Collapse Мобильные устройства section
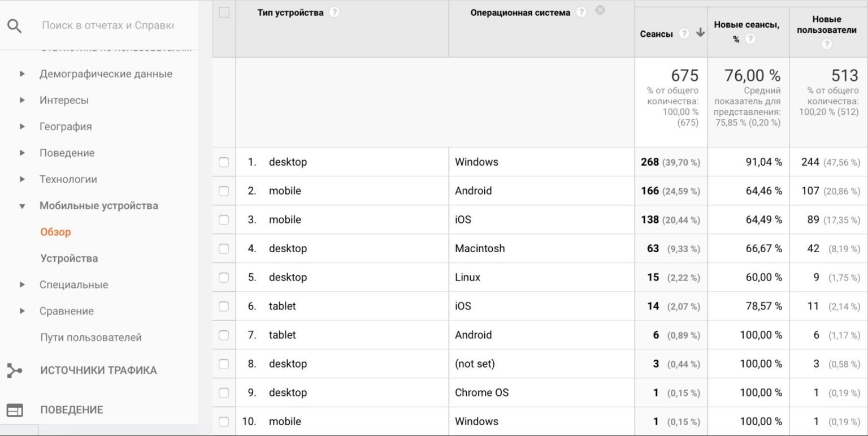The width and height of the screenshot is (868, 436). (x=23, y=206)
